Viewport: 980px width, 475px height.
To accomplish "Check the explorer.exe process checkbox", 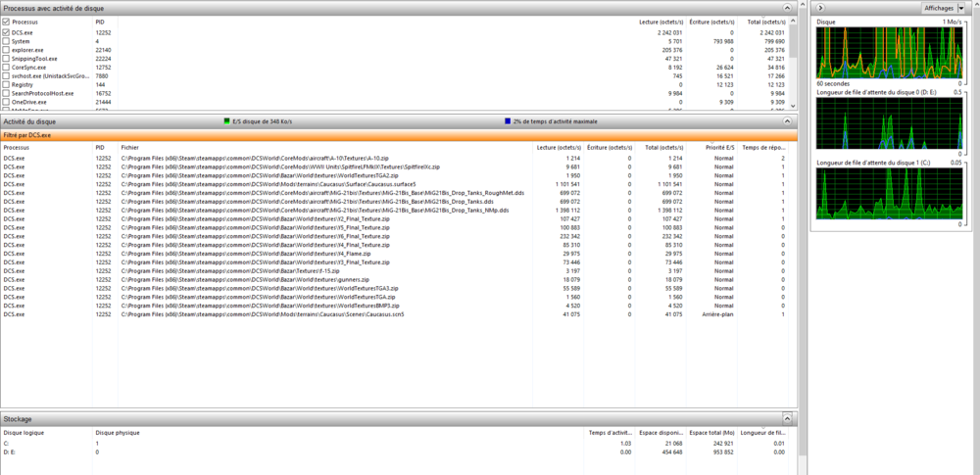I will 6,49.
